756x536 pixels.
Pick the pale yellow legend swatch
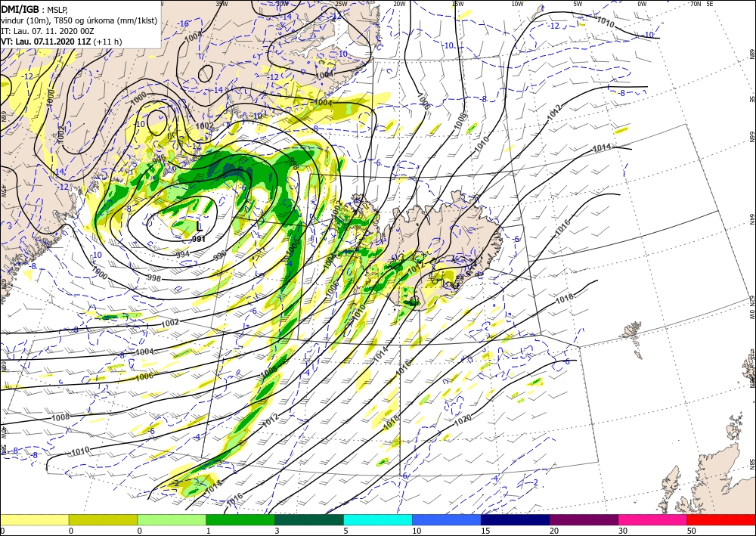[x=34, y=519]
